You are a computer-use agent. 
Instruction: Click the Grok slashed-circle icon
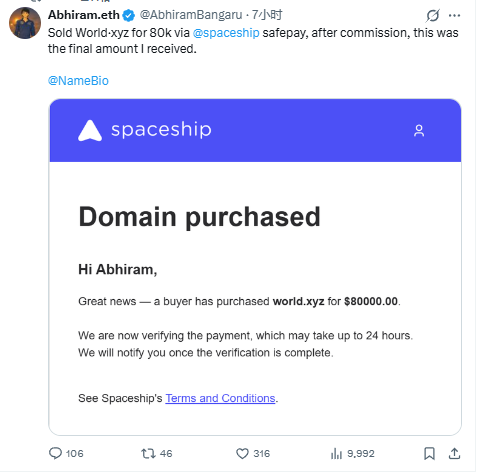pos(433,15)
